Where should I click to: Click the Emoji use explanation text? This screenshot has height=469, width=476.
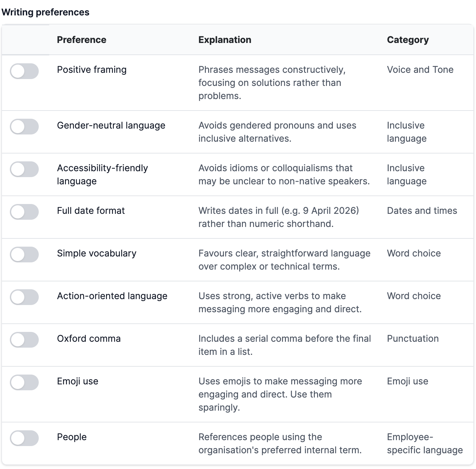click(280, 394)
